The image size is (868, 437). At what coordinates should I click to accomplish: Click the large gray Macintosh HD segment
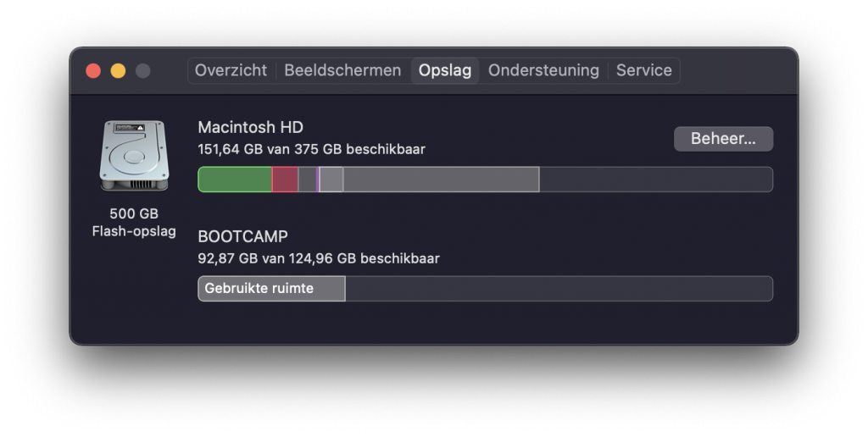(441, 180)
